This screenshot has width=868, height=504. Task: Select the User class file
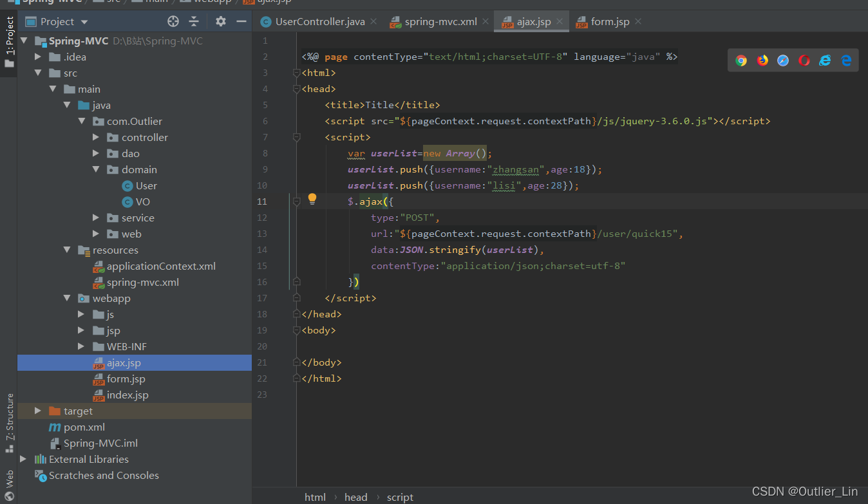coord(140,186)
